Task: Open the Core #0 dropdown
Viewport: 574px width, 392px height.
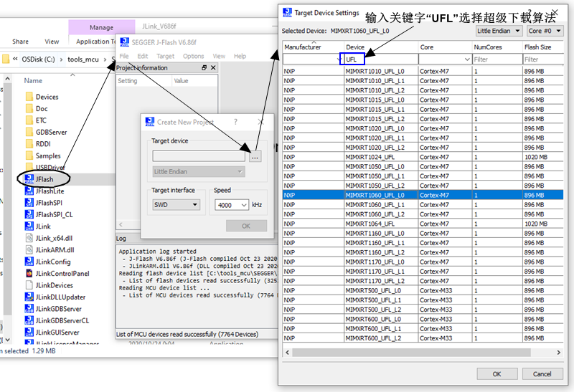Action: (x=545, y=31)
